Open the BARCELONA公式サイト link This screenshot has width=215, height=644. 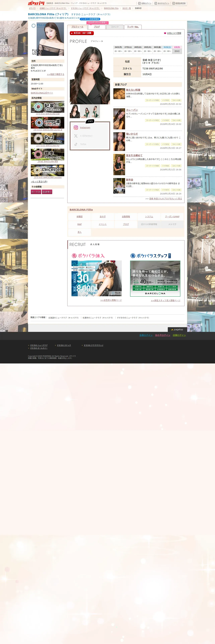pyautogui.click(x=42, y=93)
